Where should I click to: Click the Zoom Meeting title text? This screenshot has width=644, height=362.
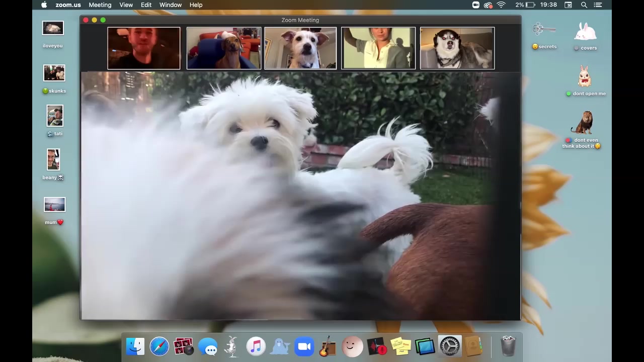pos(300,20)
